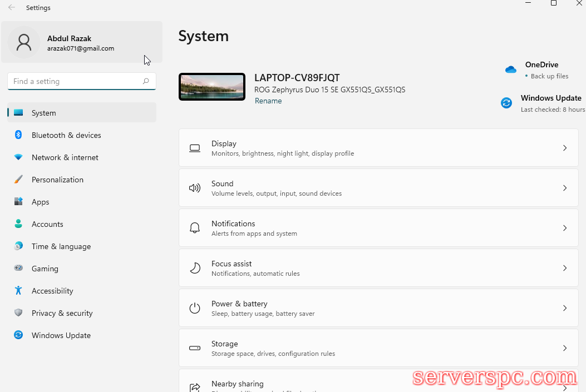Go to Accounts settings category

pyautogui.click(x=47, y=224)
